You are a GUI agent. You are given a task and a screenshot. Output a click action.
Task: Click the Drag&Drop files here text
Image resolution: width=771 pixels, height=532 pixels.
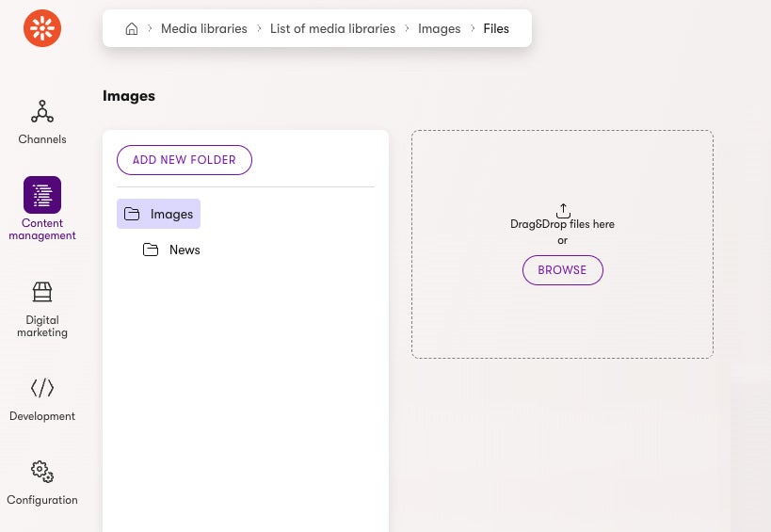tap(562, 224)
